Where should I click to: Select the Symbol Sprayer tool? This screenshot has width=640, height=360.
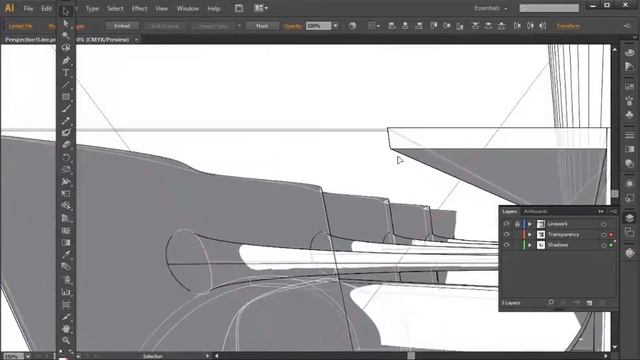pos(66,280)
